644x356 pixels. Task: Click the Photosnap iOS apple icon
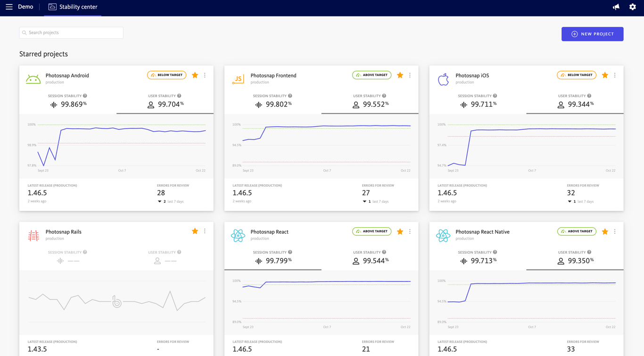tap(443, 79)
